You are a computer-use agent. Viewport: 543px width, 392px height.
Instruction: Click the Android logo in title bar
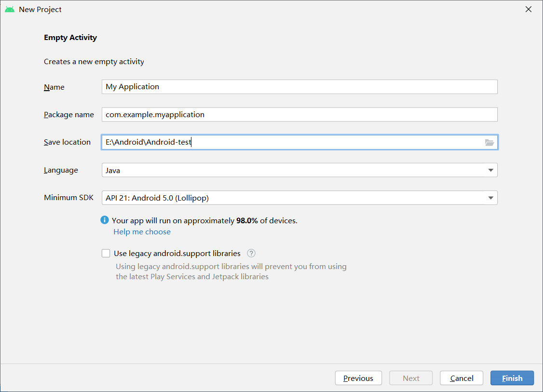pyautogui.click(x=10, y=9)
